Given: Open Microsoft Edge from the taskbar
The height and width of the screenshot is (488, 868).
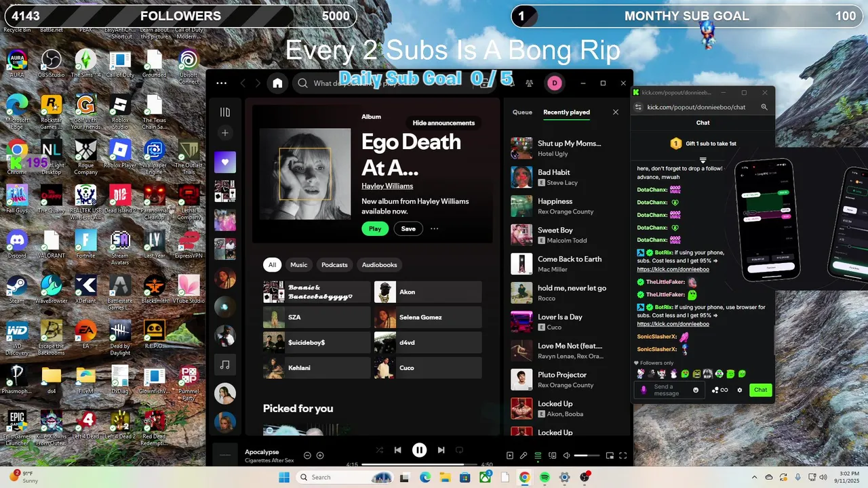Looking at the screenshot, I should (x=425, y=477).
